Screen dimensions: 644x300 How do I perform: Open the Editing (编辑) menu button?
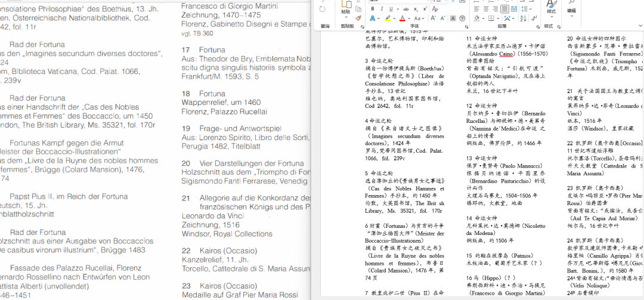[571, 8]
